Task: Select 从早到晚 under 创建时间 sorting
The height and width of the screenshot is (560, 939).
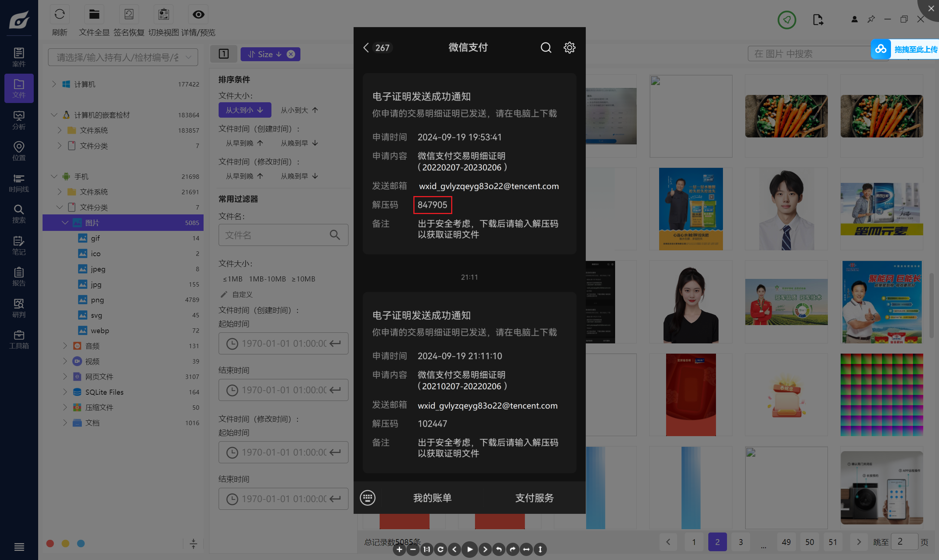Action: [x=245, y=143]
